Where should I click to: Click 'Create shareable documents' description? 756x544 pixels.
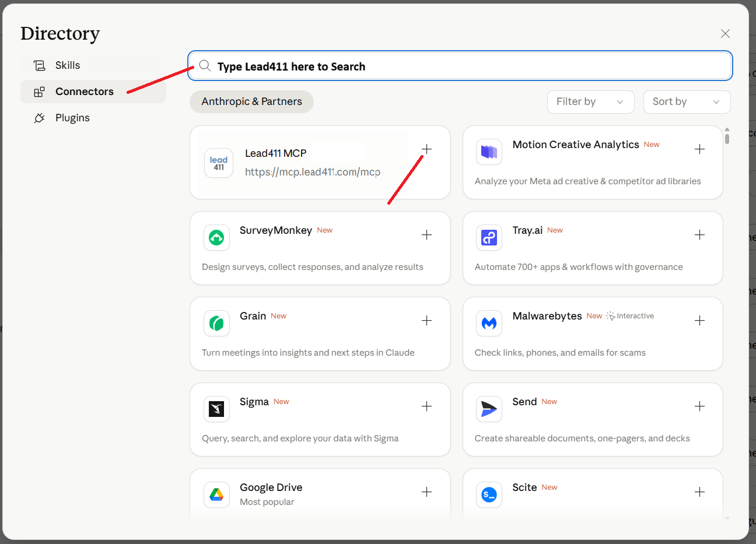click(x=582, y=438)
